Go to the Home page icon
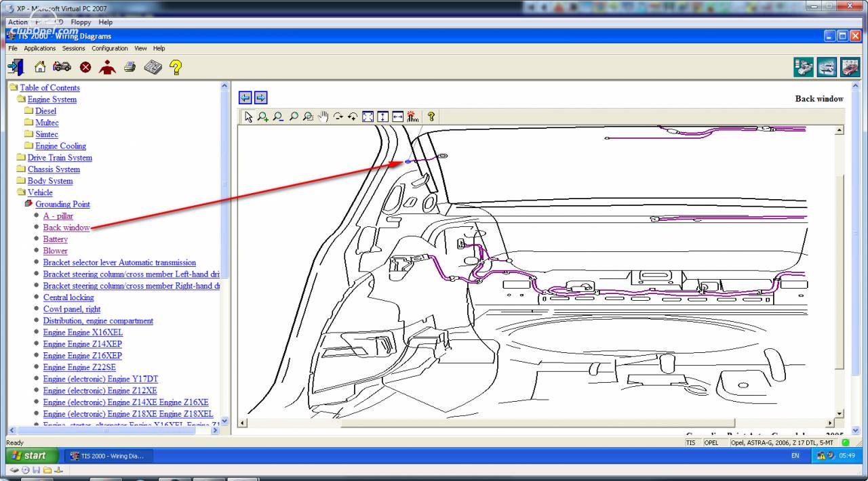This screenshot has height=481, width=868. [40, 67]
